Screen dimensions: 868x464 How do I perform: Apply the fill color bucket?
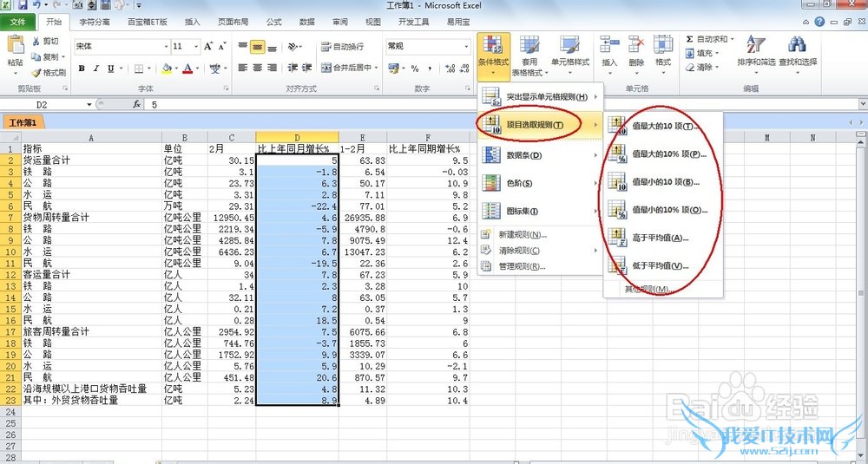pos(167,68)
